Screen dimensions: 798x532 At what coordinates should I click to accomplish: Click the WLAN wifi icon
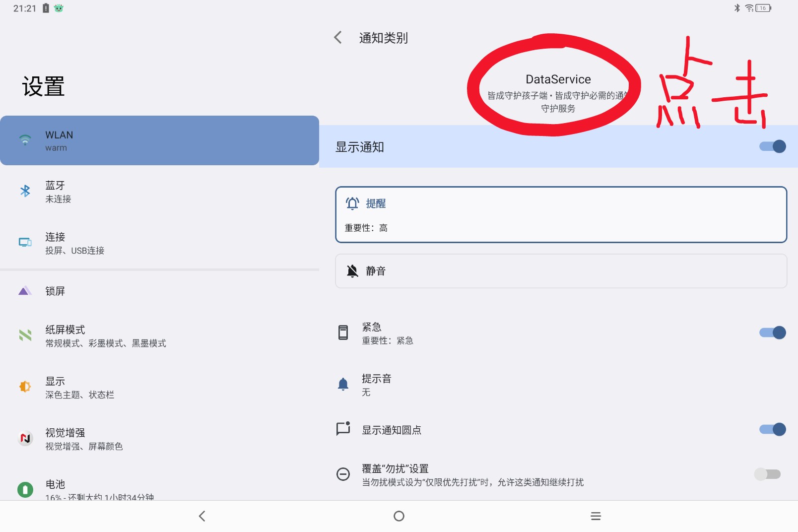pos(25,140)
